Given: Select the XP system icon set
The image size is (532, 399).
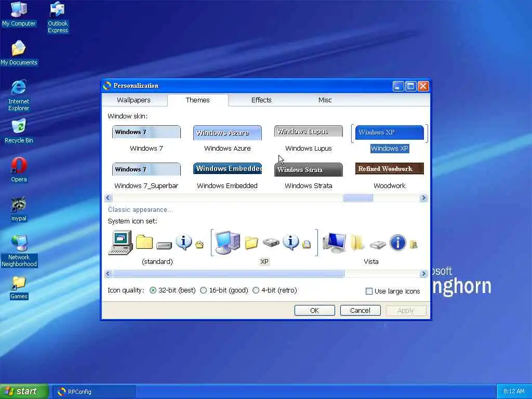Looking at the screenshot, I should point(264,247).
